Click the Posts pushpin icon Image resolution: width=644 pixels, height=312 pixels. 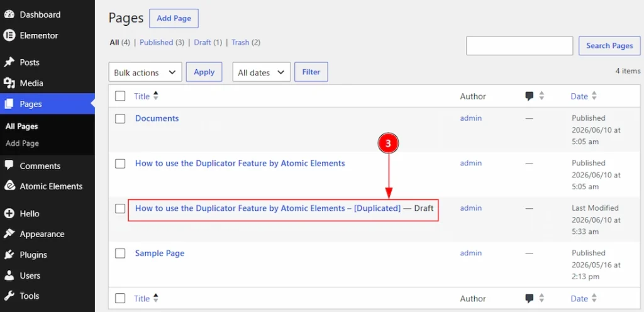click(x=9, y=62)
